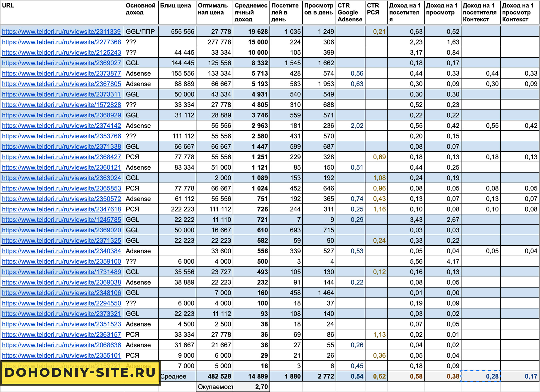Open the link viewsite/2294550

(x=61, y=303)
